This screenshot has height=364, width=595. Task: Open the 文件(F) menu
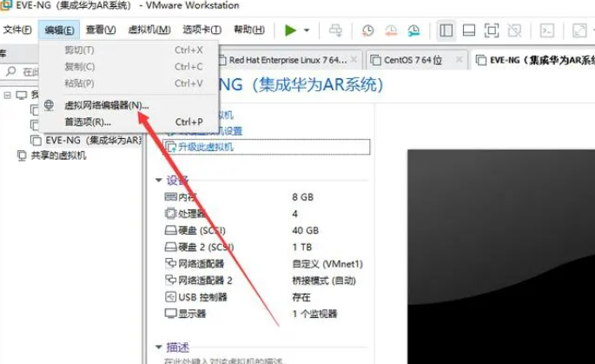click(17, 30)
